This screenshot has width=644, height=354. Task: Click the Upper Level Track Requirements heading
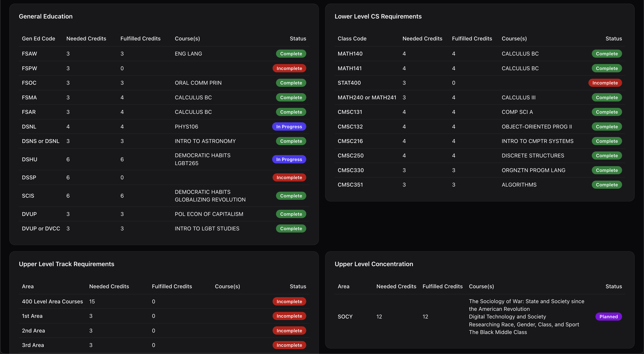(66, 264)
